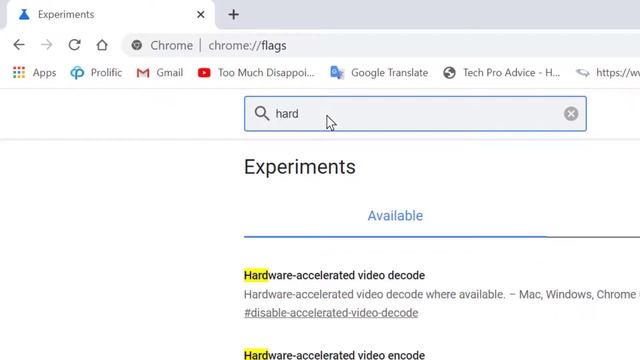640x360 pixels.
Task: Open a new tab with plus button
Action: click(233, 15)
